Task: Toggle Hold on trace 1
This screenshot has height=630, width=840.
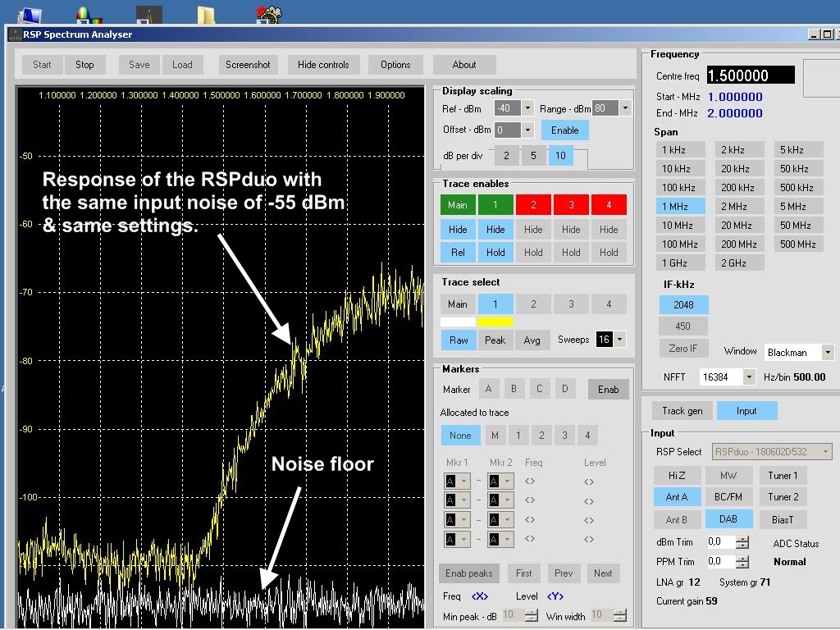Action: pyautogui.click(x=495, y=253)
